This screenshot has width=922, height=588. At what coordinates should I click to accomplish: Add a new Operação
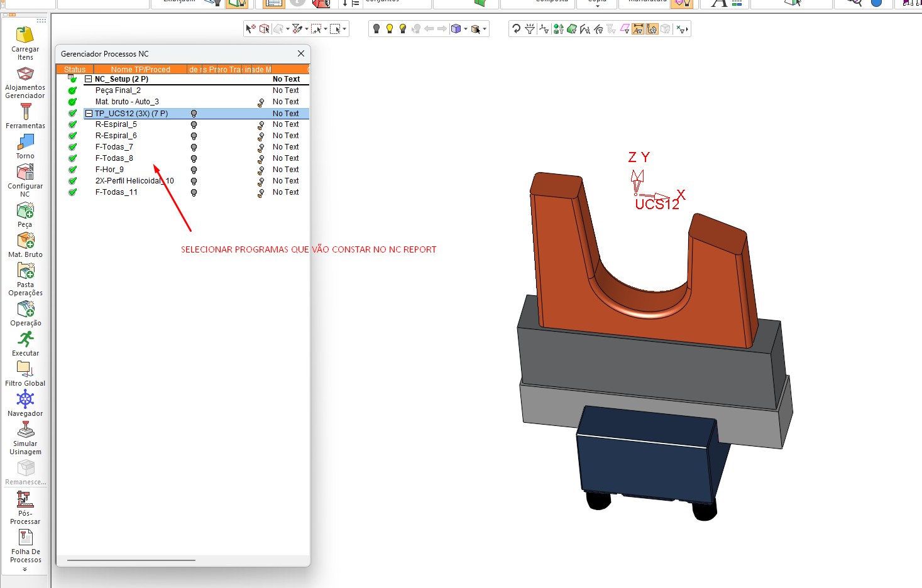25,313
